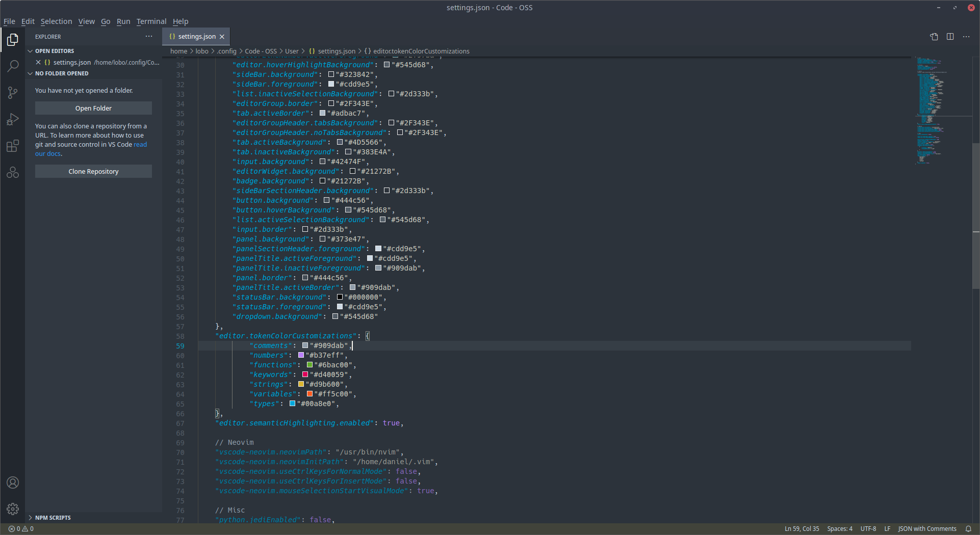Split the editor to the right
Image resolution: width=980 pixels, height=535 pixels.
click(950, 37)
